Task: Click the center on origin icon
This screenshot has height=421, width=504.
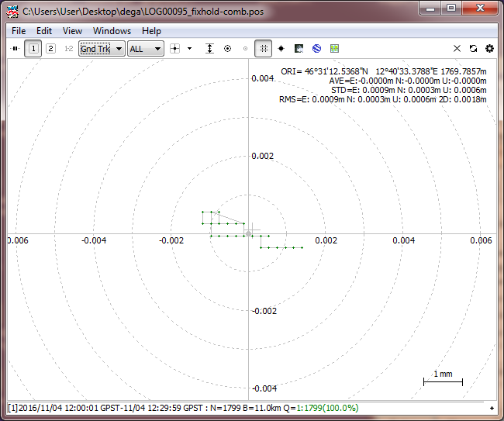Action: click(175, 49)
